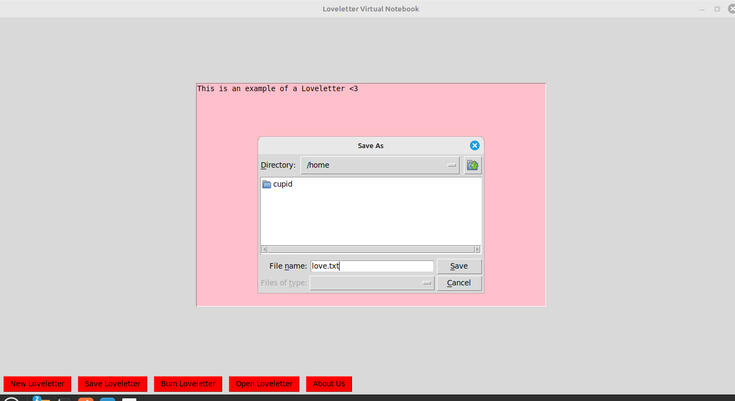Screen dimensions: 735x401
Task: Start a New Loveletter
Action: (x=37, y=384)
